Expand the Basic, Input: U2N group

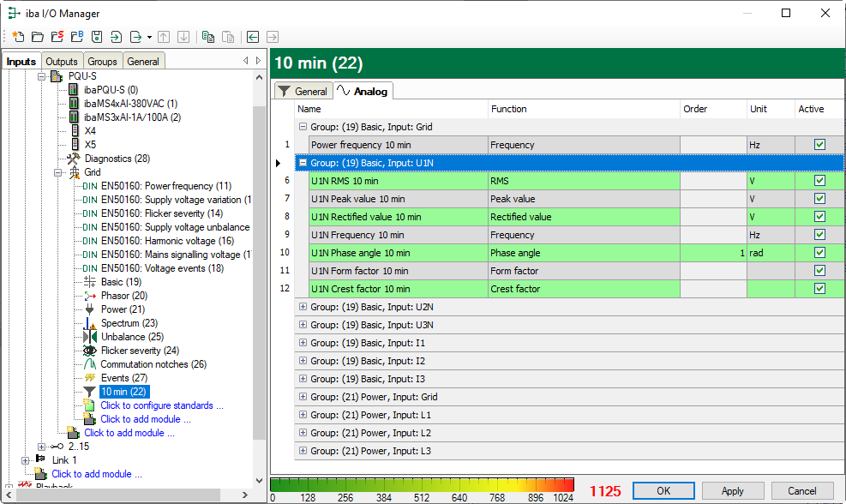[303, 308]
